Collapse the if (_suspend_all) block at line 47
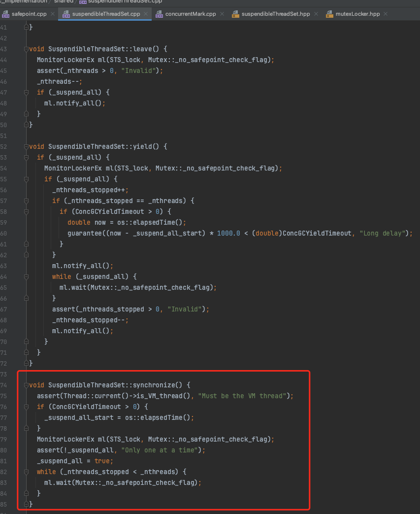The height and width of the screenshot is (514, 420). pyautogui.click(x=26, y=92)
